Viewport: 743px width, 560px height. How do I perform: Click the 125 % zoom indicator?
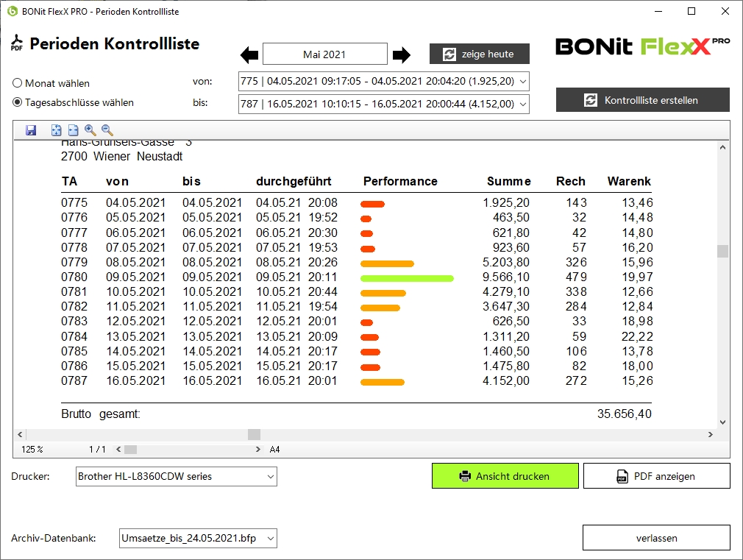click(32, 449)
